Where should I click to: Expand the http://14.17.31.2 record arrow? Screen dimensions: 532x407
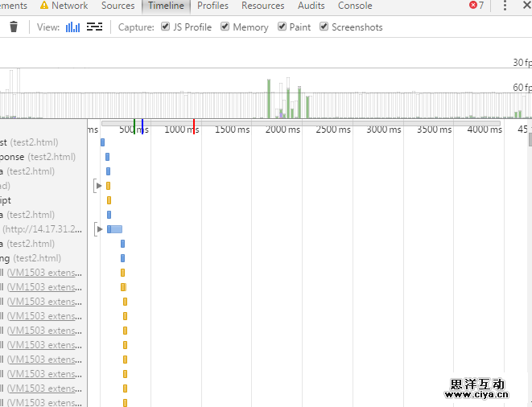pos(99,229)
